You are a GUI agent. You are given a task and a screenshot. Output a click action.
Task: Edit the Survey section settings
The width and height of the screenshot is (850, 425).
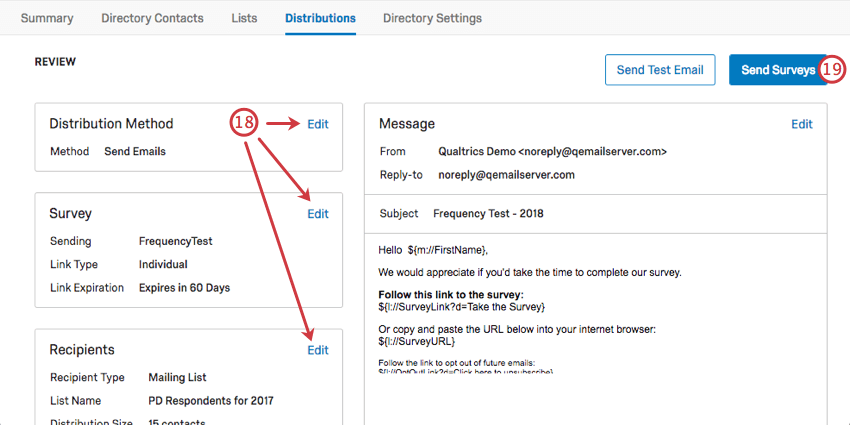pos(317,214)
